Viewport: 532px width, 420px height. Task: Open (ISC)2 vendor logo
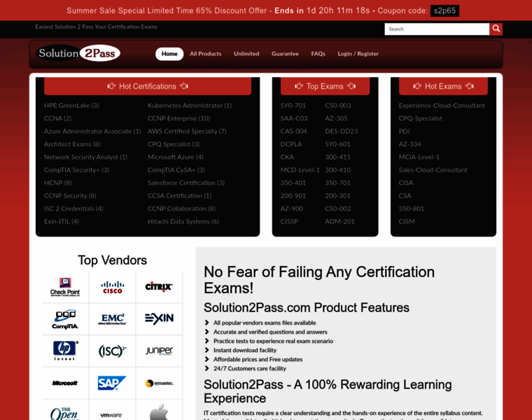(112, 351)
